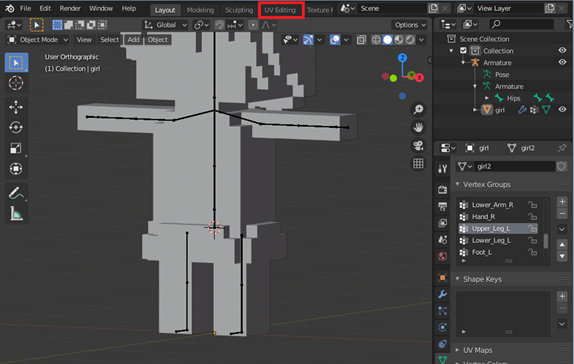Switch to the Sculpting workspace tab
This screenshot has width=574, height=364.
click(239, 10)
